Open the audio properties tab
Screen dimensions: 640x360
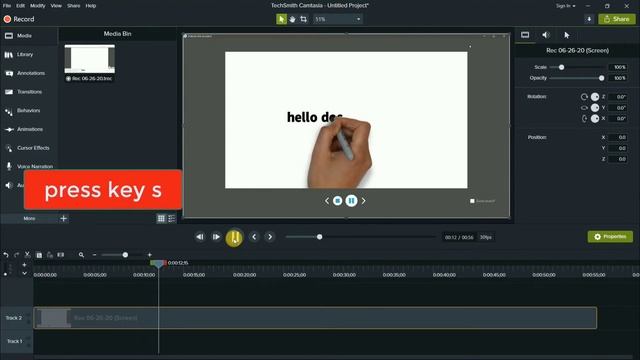tap(546, 35)
